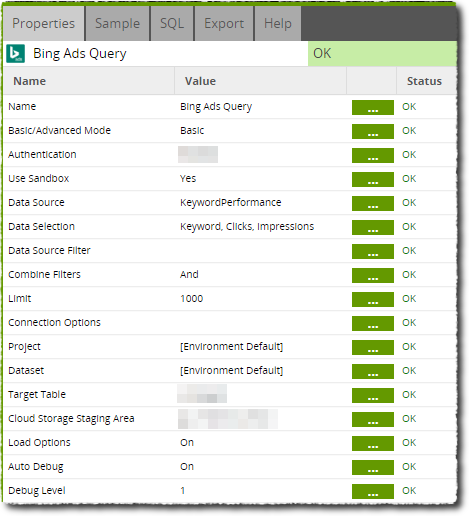Screen dimensions: 469x516
Task: Click the 'Target Table' label
Action: pos(37,394)
